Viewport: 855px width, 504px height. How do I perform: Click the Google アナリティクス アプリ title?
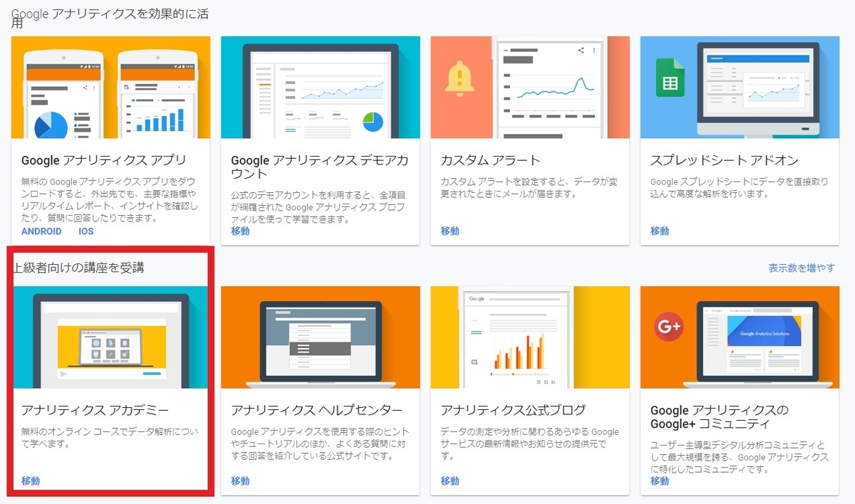coord(104,160)
